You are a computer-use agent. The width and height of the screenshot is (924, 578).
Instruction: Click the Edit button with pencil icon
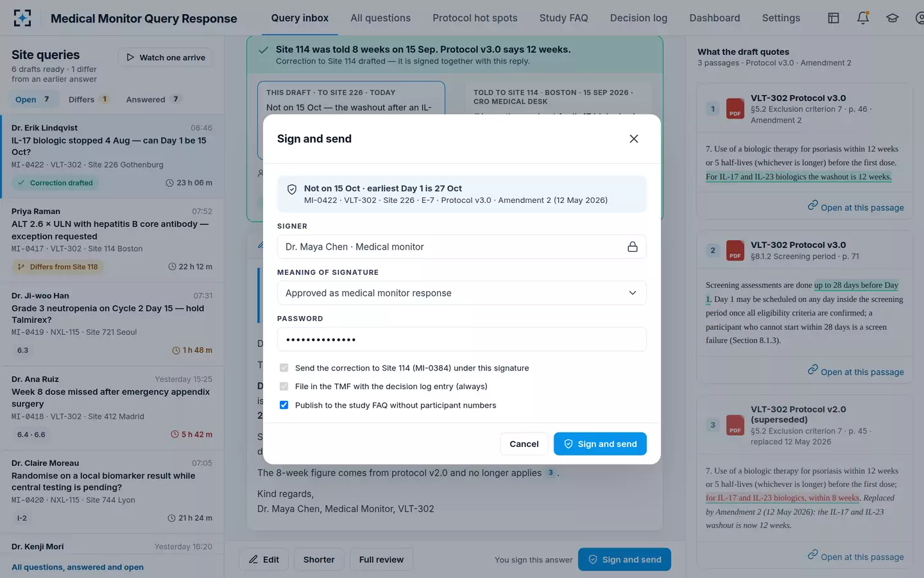pos(264,559)
